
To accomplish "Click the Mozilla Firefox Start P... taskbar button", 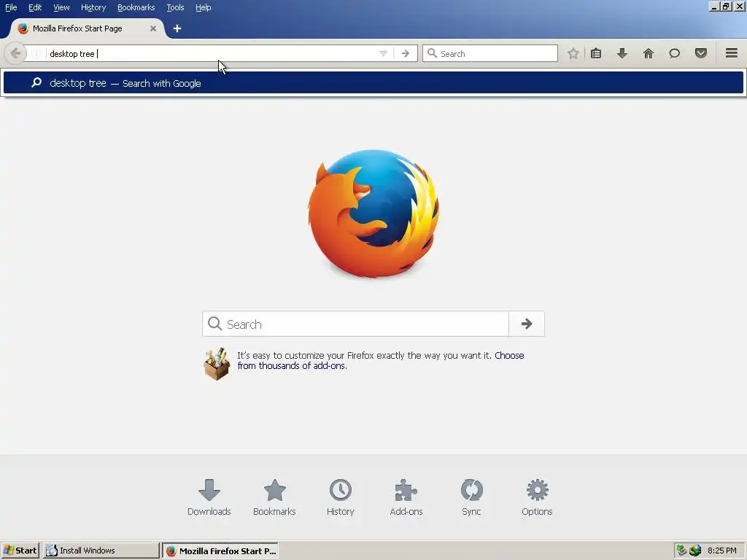I will (220, 551).
